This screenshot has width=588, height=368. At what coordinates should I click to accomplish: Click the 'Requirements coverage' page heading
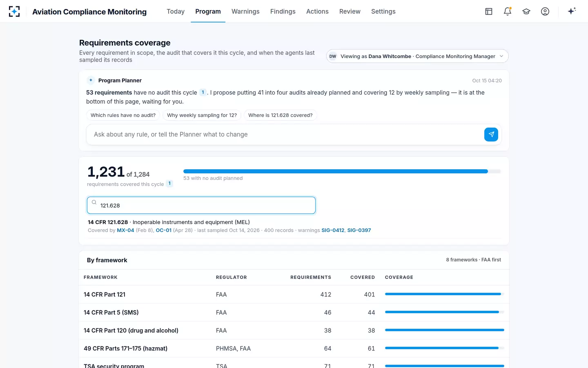125,43
